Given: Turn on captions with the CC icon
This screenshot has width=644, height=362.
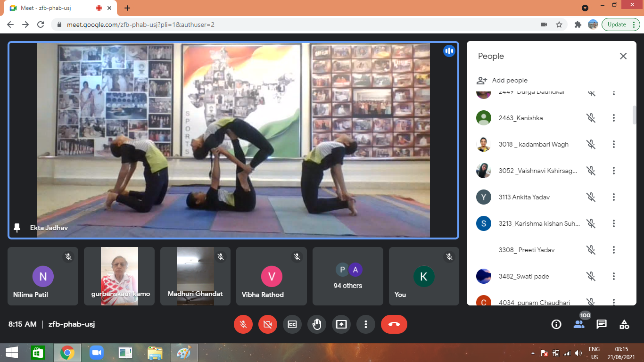Looking at the screenshot, I should tap(292, 324).
